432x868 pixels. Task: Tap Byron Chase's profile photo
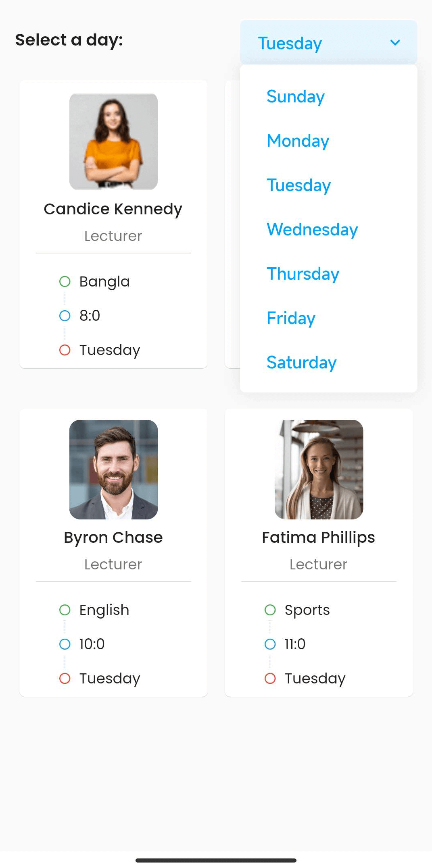tap(113, 469)
